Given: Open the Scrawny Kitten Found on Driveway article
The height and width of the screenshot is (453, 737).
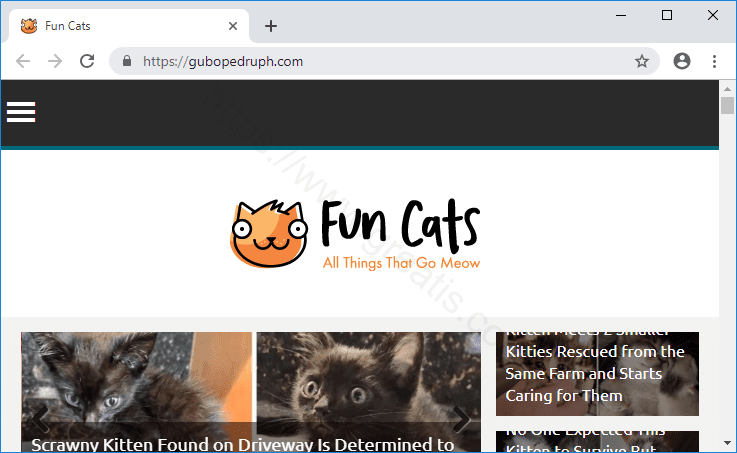Looking at the screenshot, I should [x=243, y=444].
